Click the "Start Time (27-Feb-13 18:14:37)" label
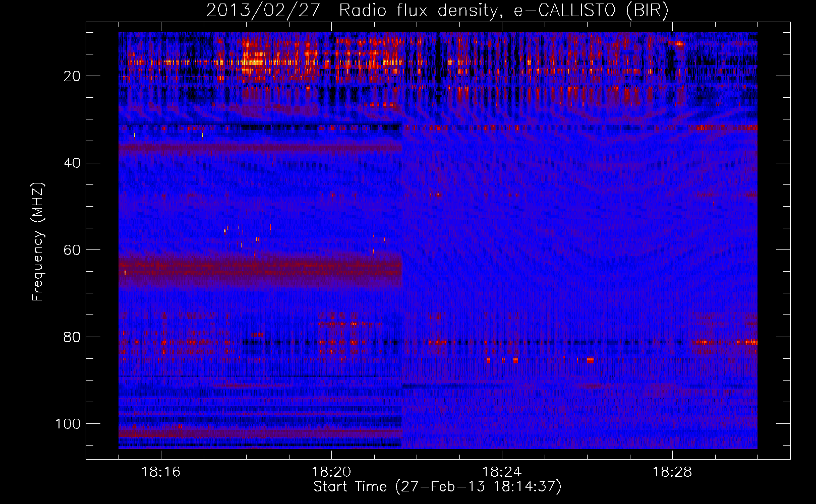Image resolution: width=816 pixels, height=504 pixels. [437, 487]
